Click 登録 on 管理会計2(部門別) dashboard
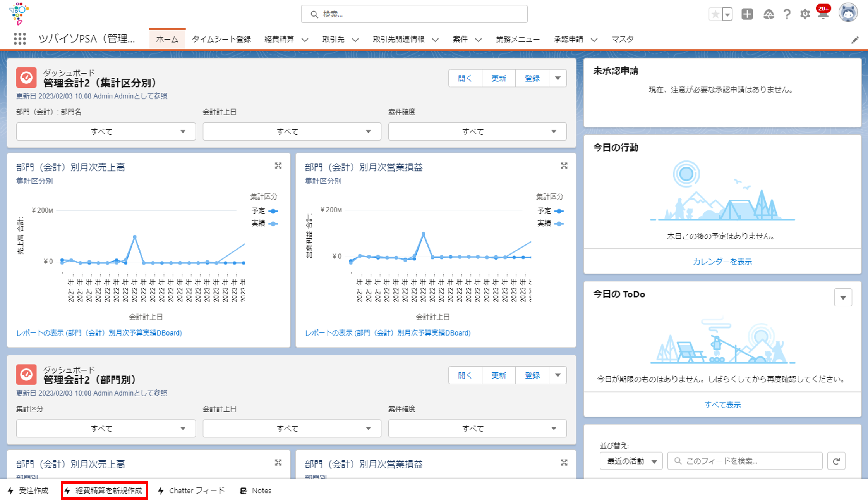Image resolution: width=868 pixels, height=501 pixels. coord(532,375)
